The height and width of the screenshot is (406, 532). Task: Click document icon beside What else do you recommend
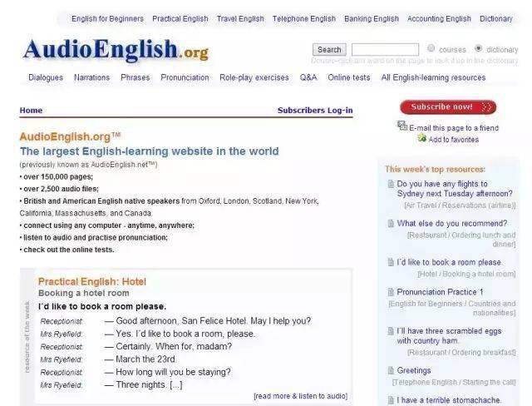coord(391,223)
